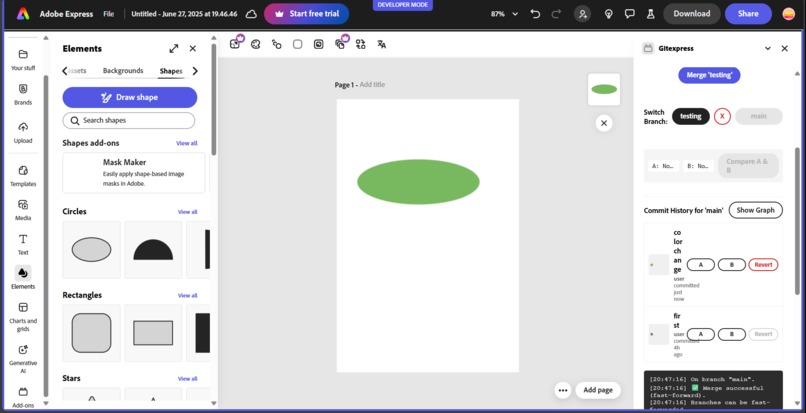Go to previous category tabs arrow
The height and width of the screenshot is (413, 806).
(65, 71)
